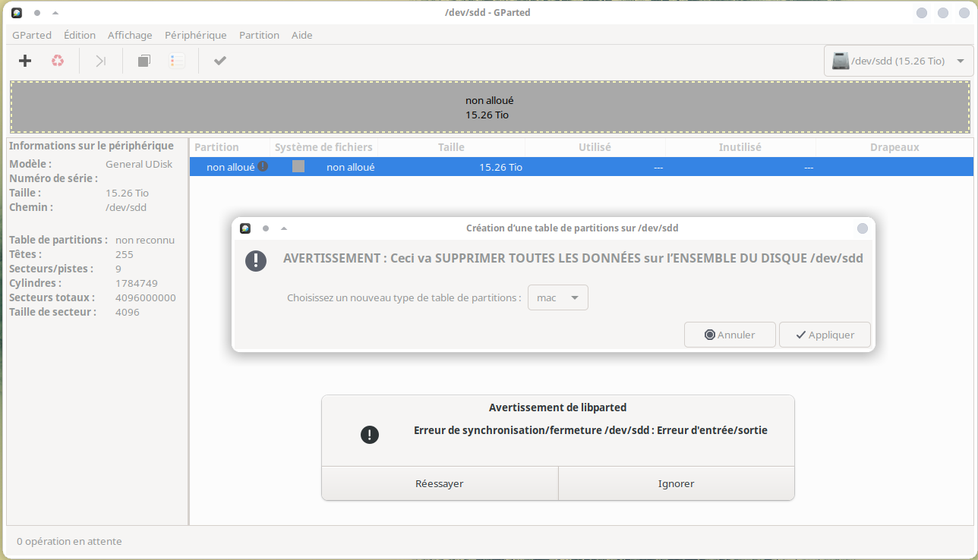Select the non alloué partition row

pyautogui.click(x=582, y=167)
